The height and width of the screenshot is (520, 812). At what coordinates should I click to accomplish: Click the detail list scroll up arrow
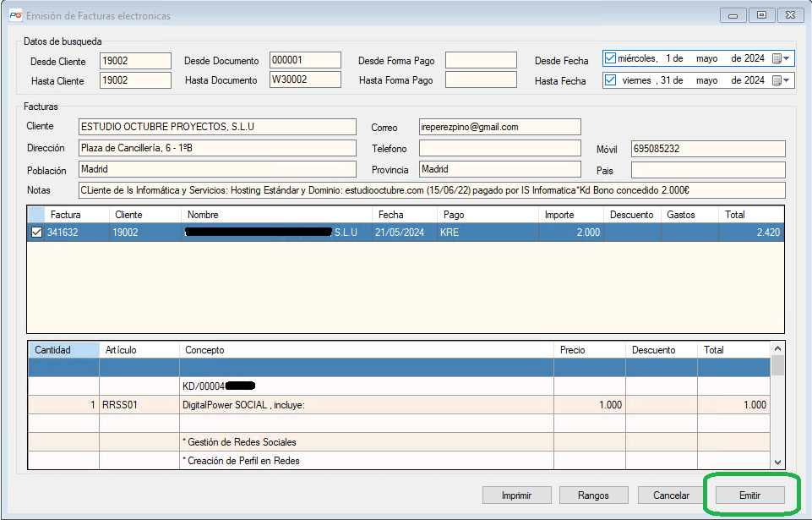click(x=777, y=349)
